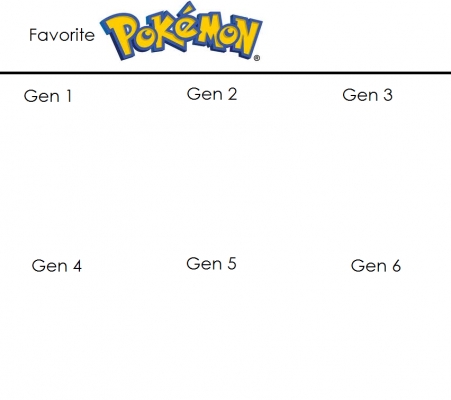Select the Gen 5 label
The height and width of the screenshot is (400, 451).
tap(211, 264)
